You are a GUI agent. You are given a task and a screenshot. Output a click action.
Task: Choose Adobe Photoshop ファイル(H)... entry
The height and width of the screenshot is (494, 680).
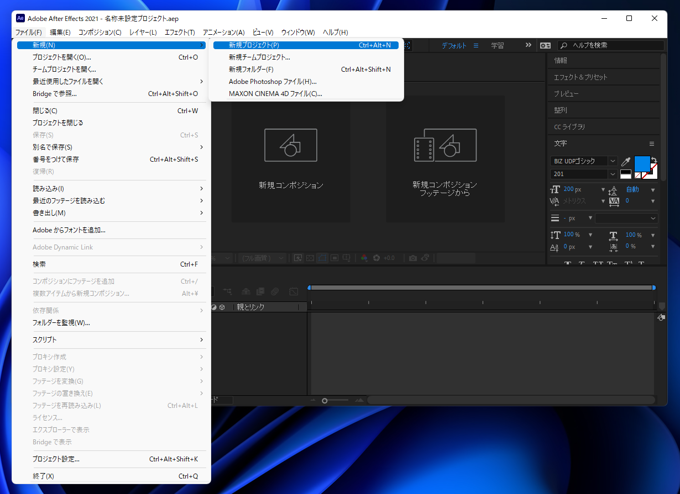coord(306,82)
